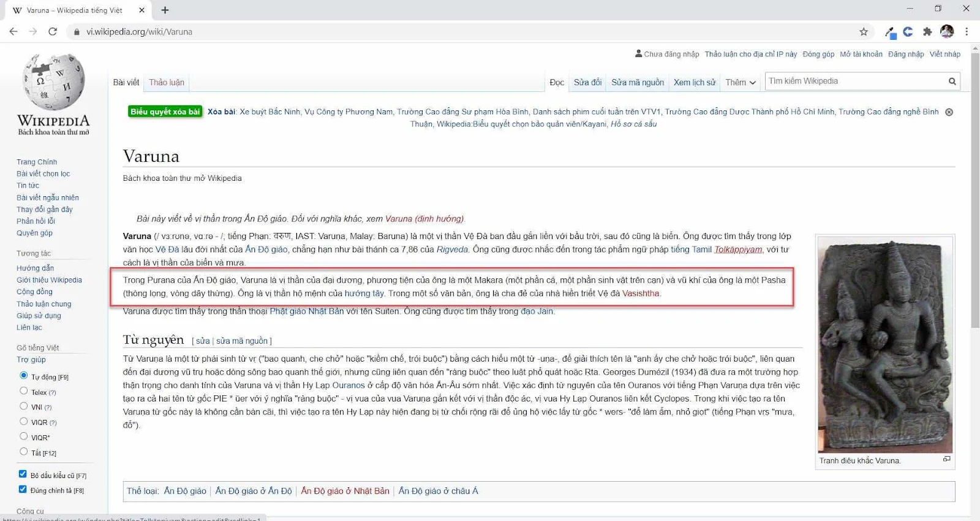Viewport: 980px width, 521px height.
Task: Click sửa mã nguồn next to Từ nguyên
Action: point(242,341)
